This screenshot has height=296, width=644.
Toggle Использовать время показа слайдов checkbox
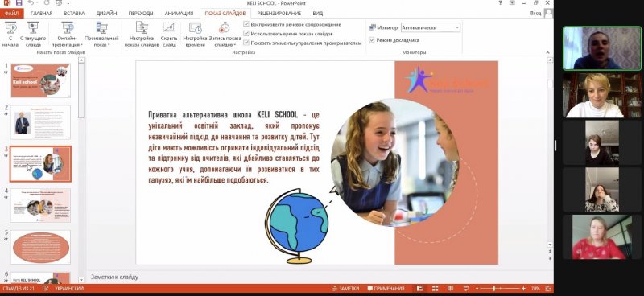pyautogui.click(x=246, y=34)
